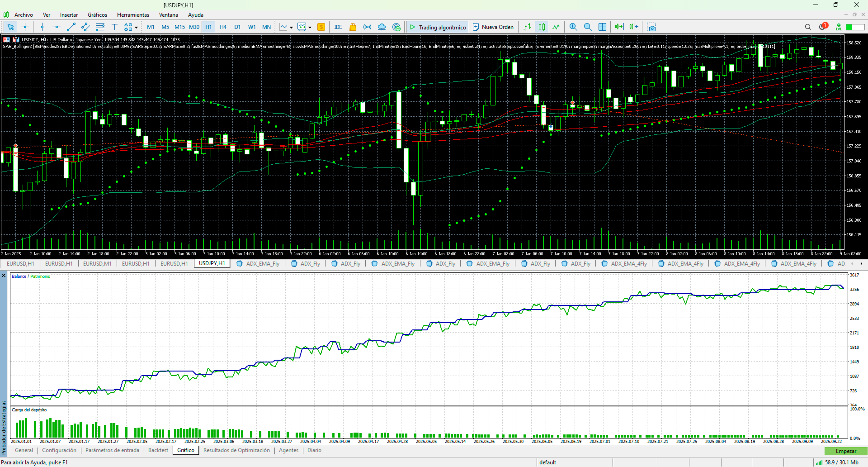The height and width of the screenshot is (467, 868).
Task: Switch chart timeframe to H4
Action: coord(223,27)
